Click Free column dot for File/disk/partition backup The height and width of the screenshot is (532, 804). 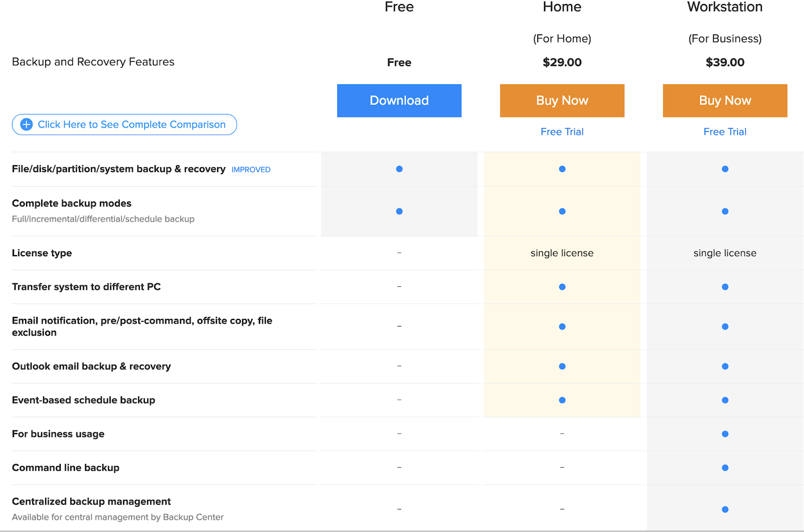click(x=399, y=169)
